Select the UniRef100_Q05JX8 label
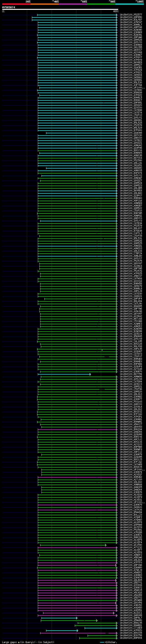Screen dimensions: 146x644 tap(131, 379)
